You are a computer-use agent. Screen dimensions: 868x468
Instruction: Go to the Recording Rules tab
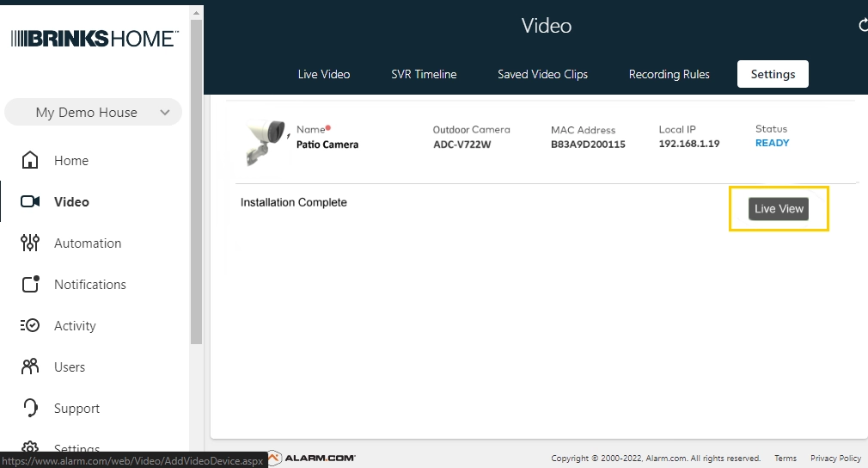pyautogui.click(x=669, y=74)
